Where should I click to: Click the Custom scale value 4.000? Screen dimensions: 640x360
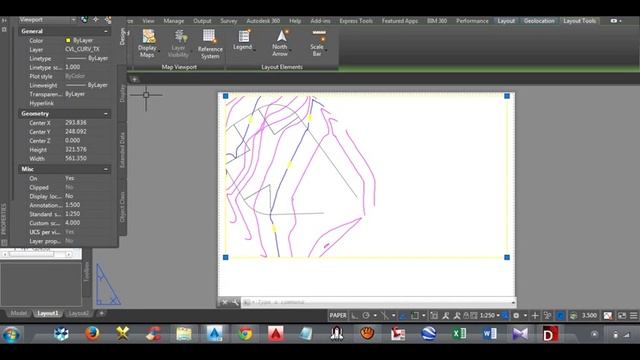(x=73, y=223)
